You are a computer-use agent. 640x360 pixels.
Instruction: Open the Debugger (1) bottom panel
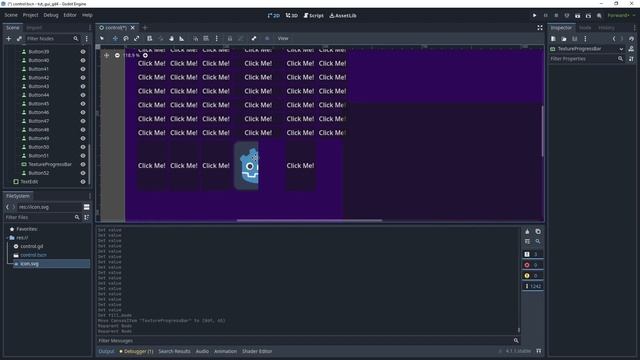[136, 351]
